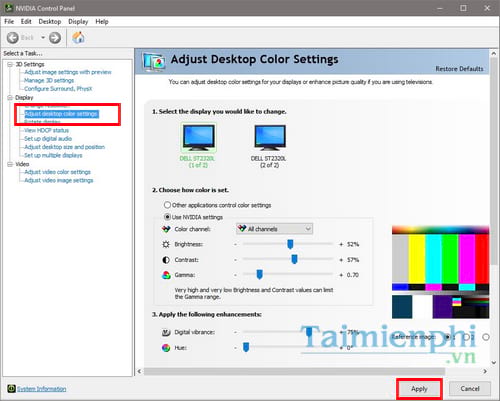Click the Digital vibrance icon

pos(166,332)
